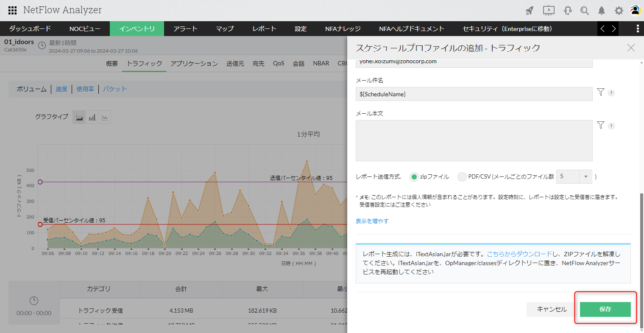Open the vertical three-dot more menu

[638, 28]
